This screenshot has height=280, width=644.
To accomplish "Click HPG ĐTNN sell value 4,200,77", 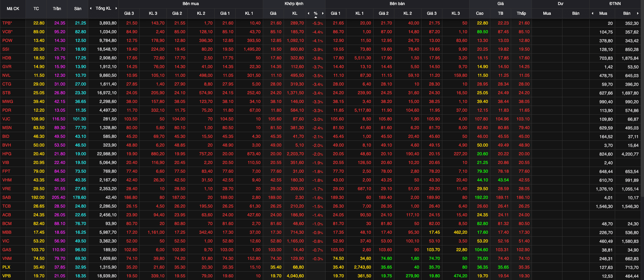I will click(x=630, y=154).
